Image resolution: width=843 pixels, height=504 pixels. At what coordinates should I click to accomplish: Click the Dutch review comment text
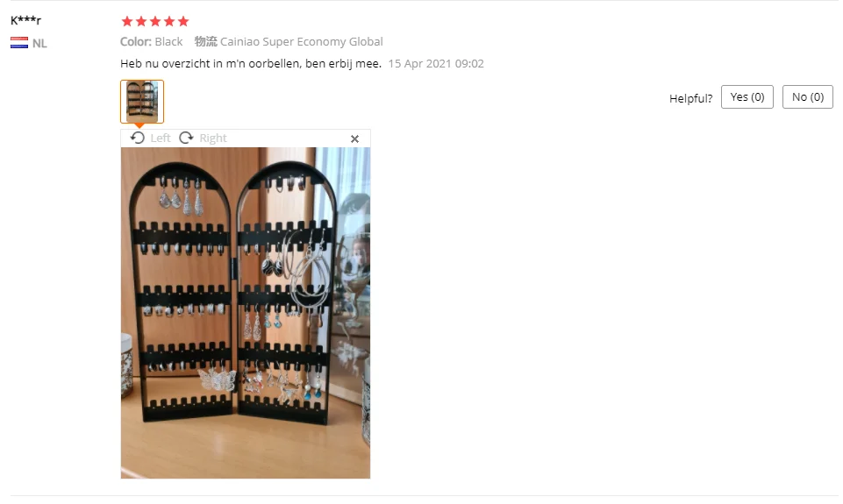click(251, 63)
